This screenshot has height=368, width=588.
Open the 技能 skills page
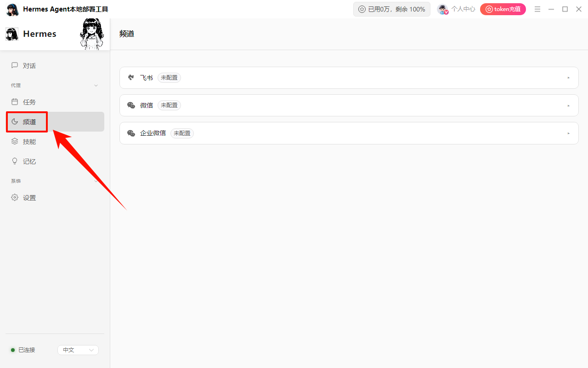55,142
